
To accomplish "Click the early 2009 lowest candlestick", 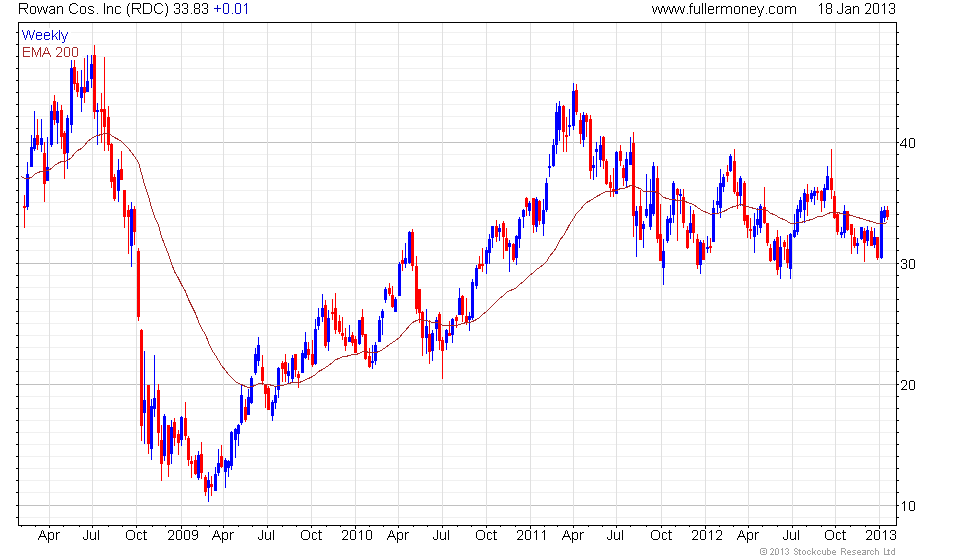I will pos(208,488).
